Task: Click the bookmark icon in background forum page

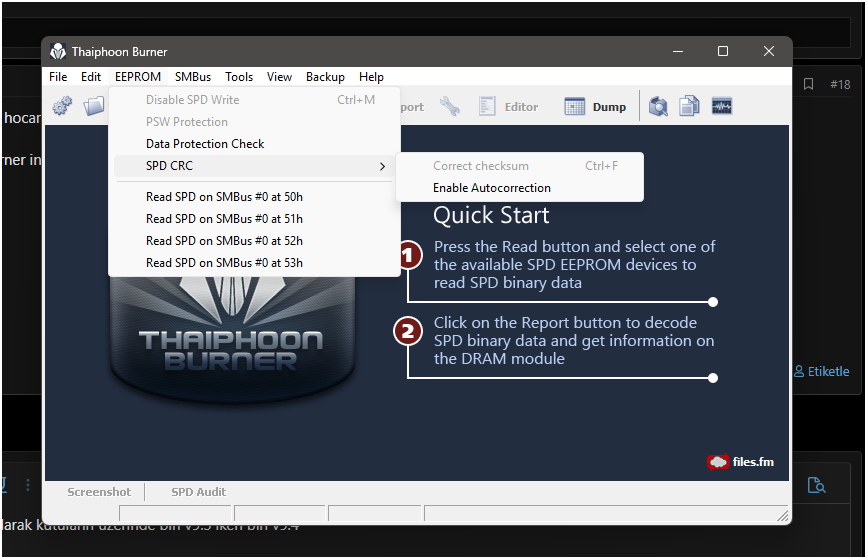Action: [x=808, y=84]
